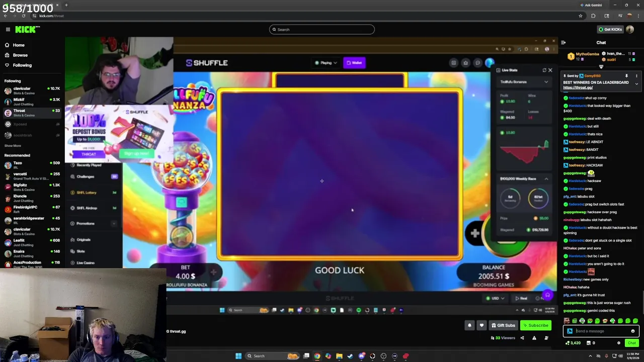Report stream with warning icon

pos(534,338)
